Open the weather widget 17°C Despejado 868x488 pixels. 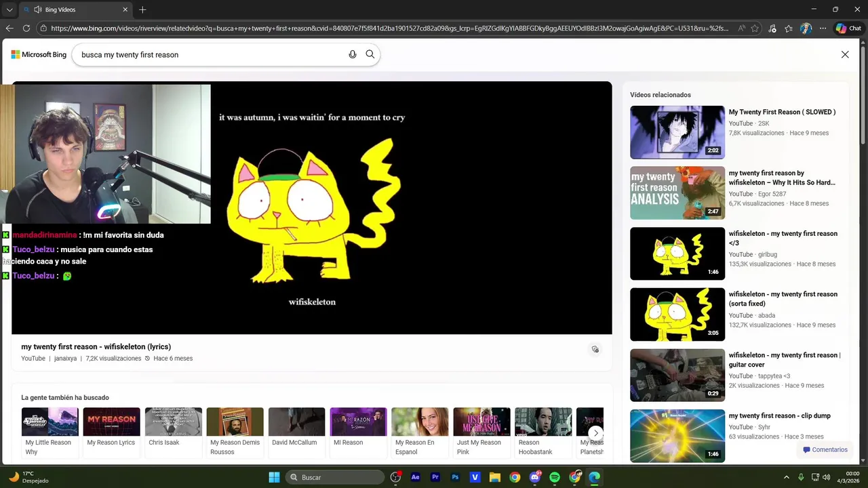pyautogui.click(x=28, y=477)
